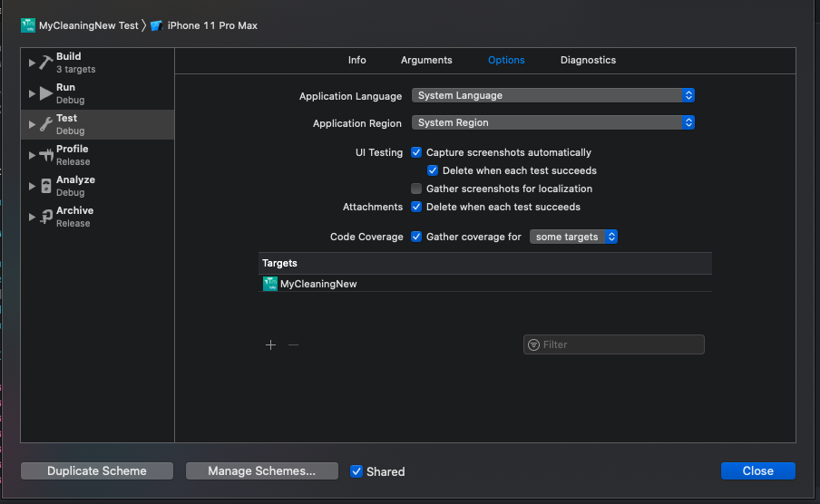Toggle Gather coverage for checkbox
The width and height of the screenshot is (820, 504).
[x=416, y=237]
